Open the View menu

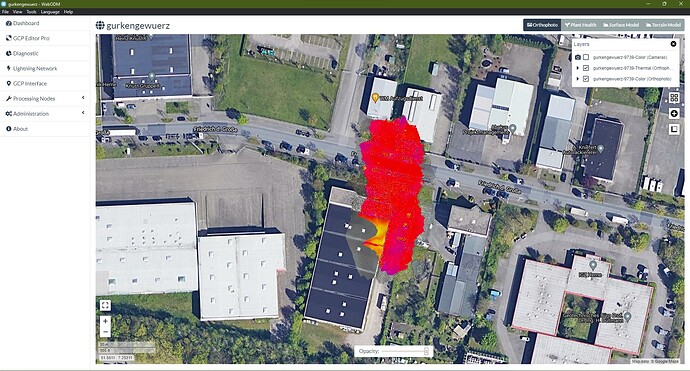point(18,12)
